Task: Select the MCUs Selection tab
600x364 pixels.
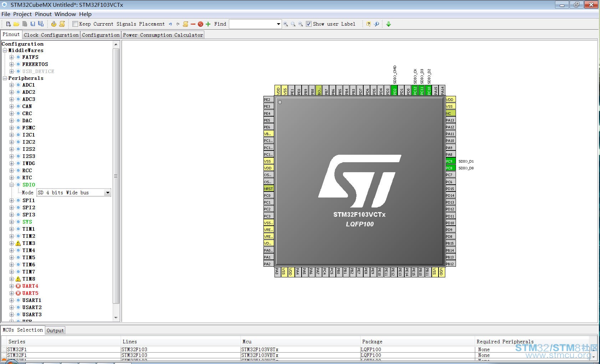Action: point(23,330)
